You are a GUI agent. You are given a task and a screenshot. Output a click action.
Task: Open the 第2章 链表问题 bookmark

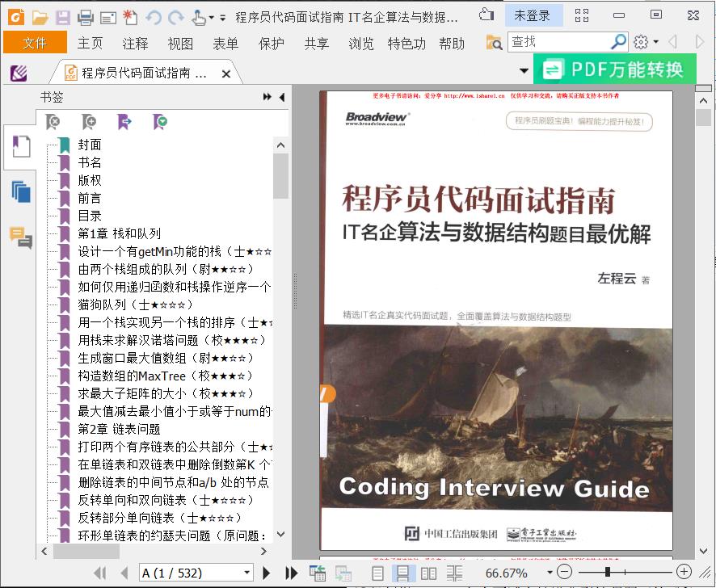(x=119, y=429)
